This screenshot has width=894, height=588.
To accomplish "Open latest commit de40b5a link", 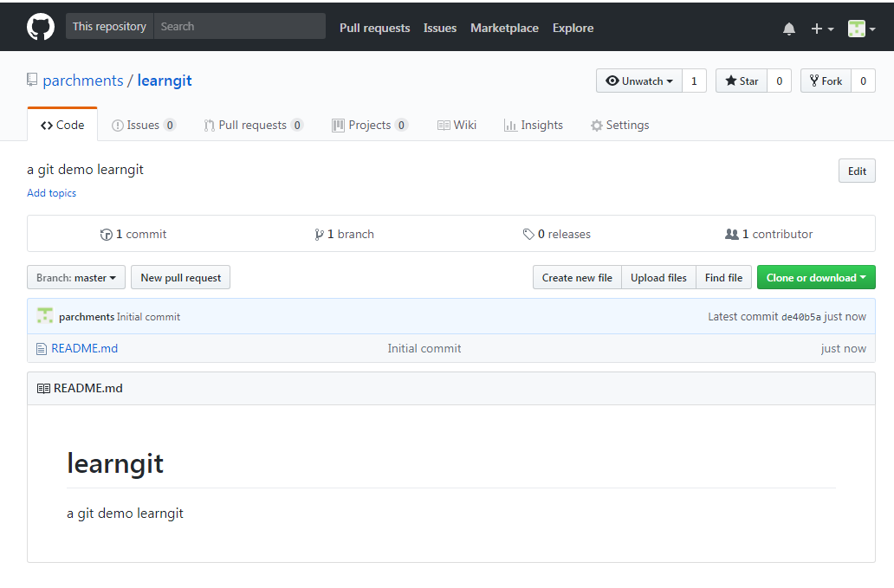I will coord(801,317).
